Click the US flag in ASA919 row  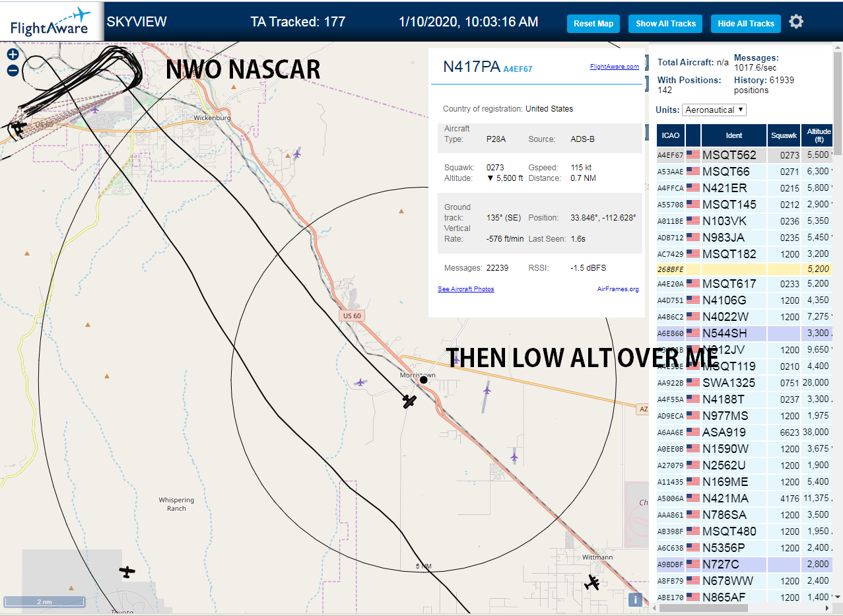click(x=693, y=432)
